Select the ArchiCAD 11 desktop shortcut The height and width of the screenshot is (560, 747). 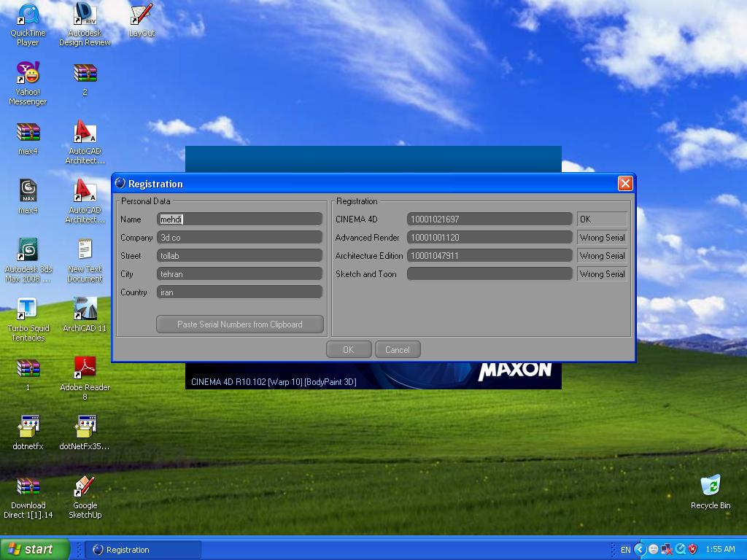pyautogui.click(x=85, y=314)
